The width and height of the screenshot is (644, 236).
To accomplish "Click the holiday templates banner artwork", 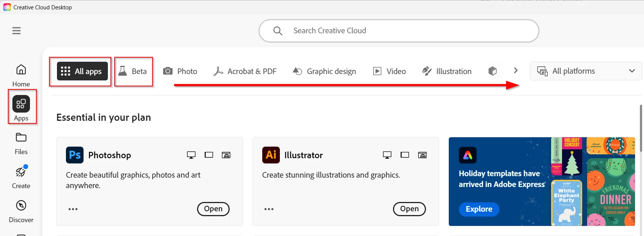I will (593, 181).
